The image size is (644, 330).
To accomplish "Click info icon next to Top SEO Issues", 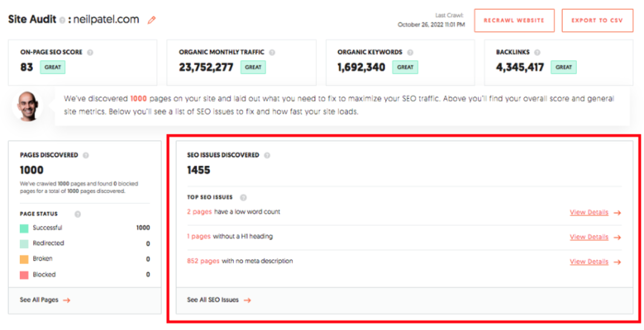I will coord(243,197).
